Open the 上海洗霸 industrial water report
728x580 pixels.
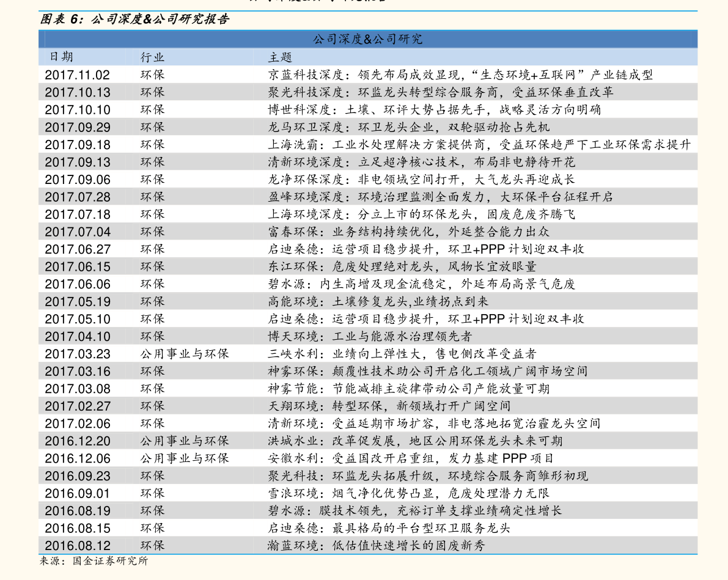click(479, 144)
